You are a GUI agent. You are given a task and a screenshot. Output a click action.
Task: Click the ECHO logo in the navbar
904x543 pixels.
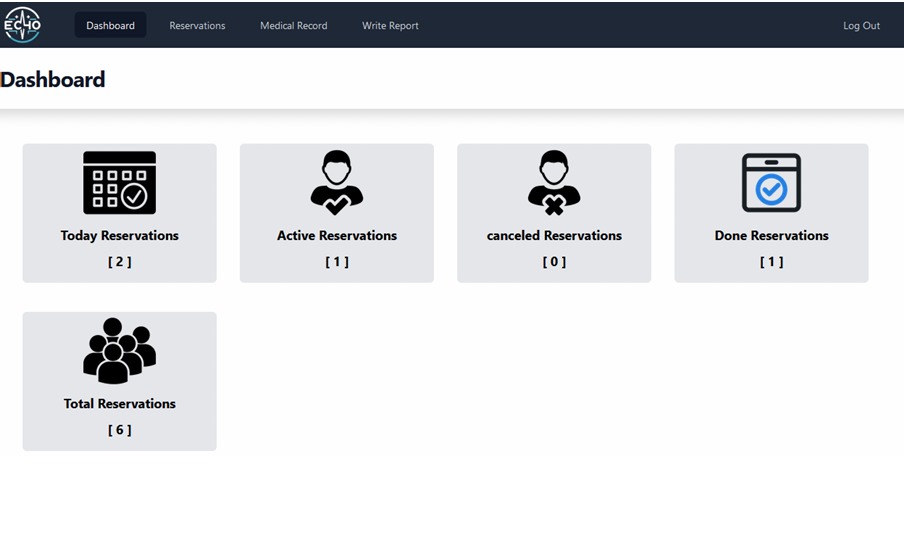pos(22,25)
